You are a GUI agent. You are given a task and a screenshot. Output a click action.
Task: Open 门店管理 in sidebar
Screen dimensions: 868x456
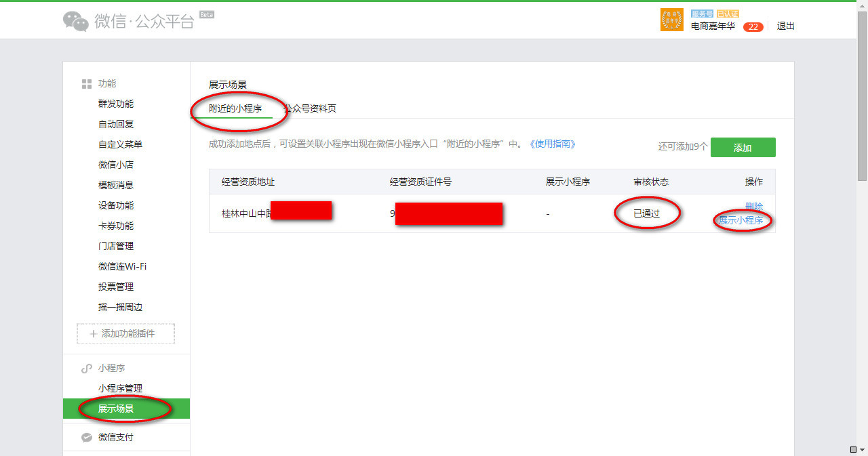[116, 246]
